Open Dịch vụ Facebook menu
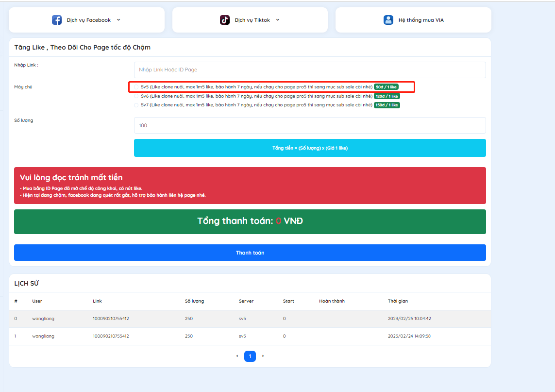555x392 pixels. point(87,20)
